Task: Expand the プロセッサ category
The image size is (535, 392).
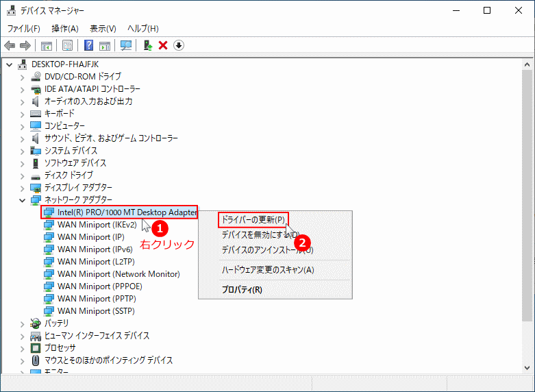Action: coord(23,349)
